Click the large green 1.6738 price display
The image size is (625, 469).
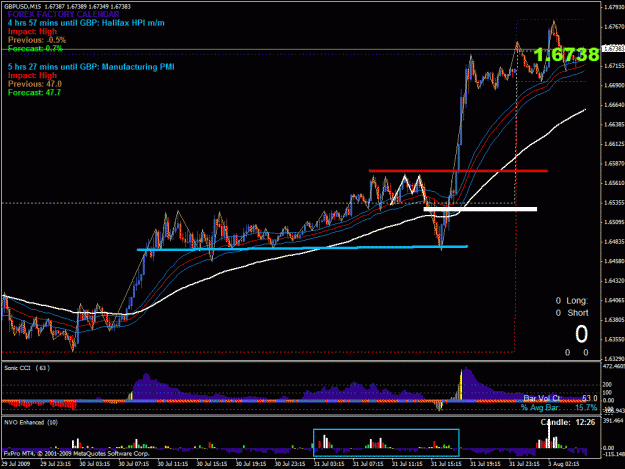(x=566, y=54)
